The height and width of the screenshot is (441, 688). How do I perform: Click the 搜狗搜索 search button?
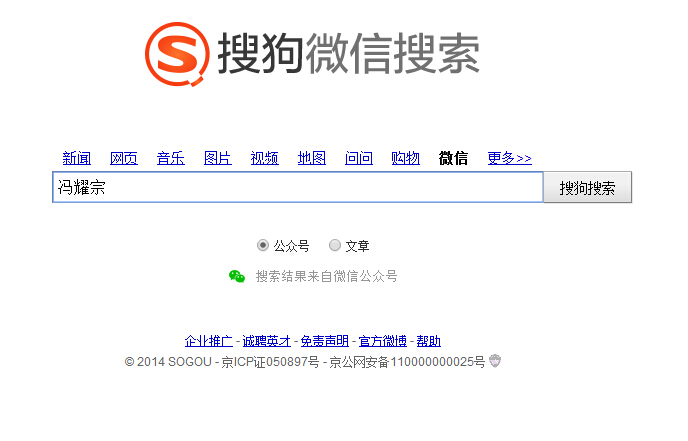588,187
